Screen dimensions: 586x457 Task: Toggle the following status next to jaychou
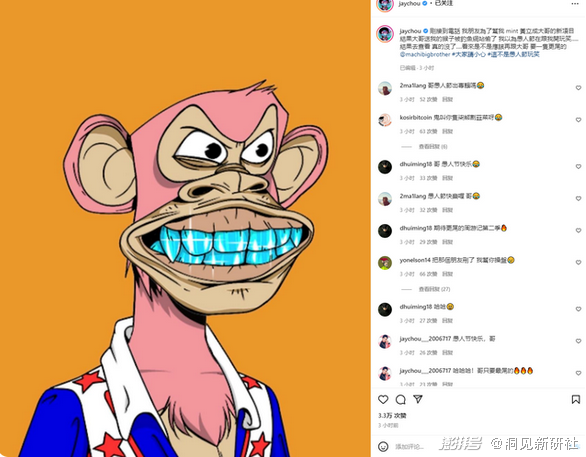click(x=444, y=3)
